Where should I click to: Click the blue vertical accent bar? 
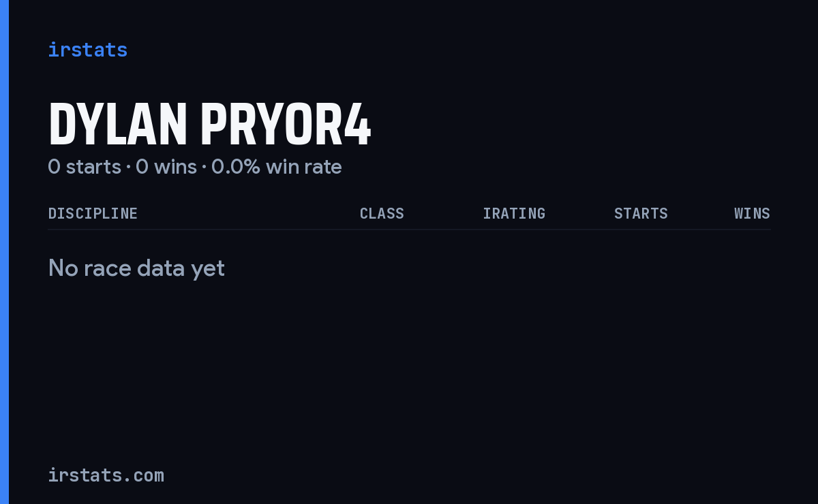click(x=4, y=252)
